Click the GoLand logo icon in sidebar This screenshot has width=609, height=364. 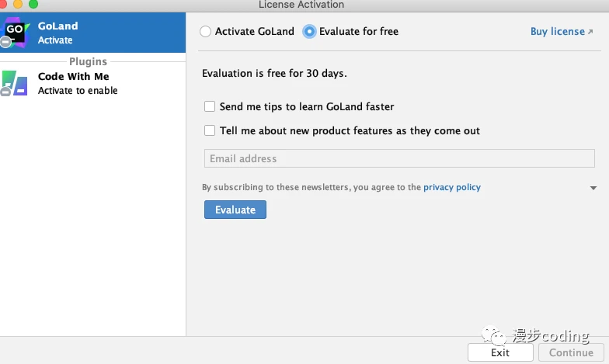(15, 33)
